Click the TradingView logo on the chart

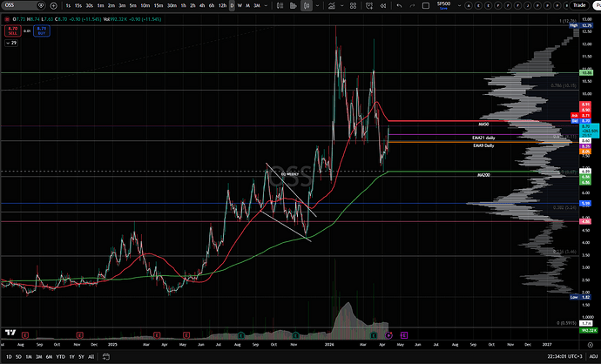pyautogui.click(x=11, y=332)
